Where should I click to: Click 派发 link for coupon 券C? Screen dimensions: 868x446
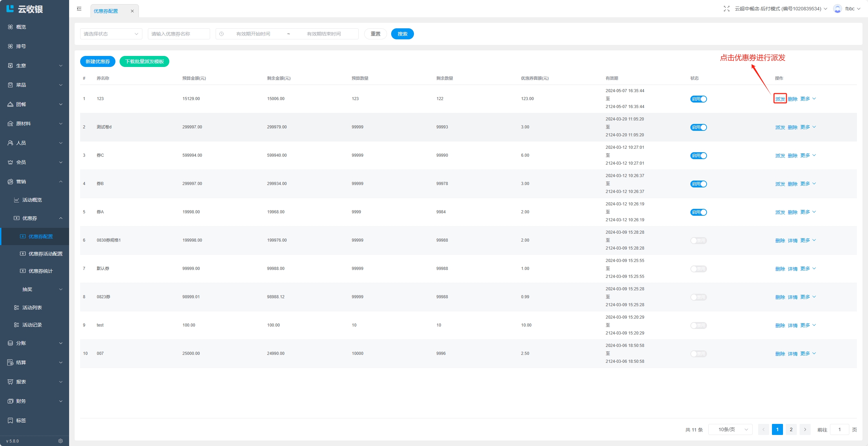pos(780,156)
